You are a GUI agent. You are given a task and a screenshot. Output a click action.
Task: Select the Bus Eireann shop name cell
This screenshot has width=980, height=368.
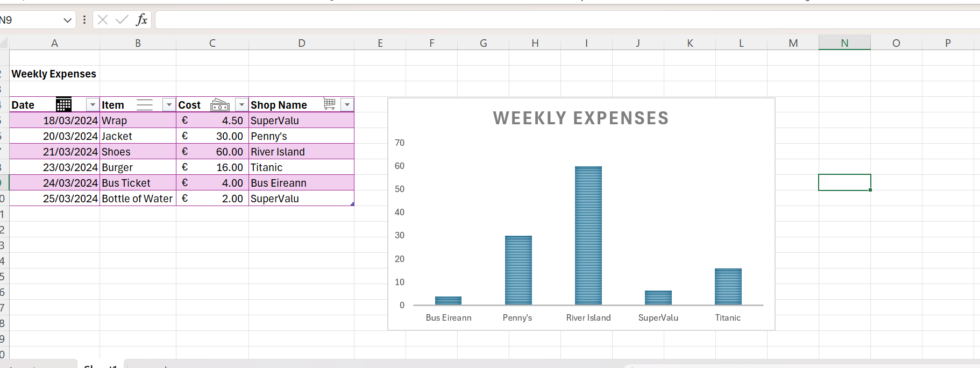point(302,183)
